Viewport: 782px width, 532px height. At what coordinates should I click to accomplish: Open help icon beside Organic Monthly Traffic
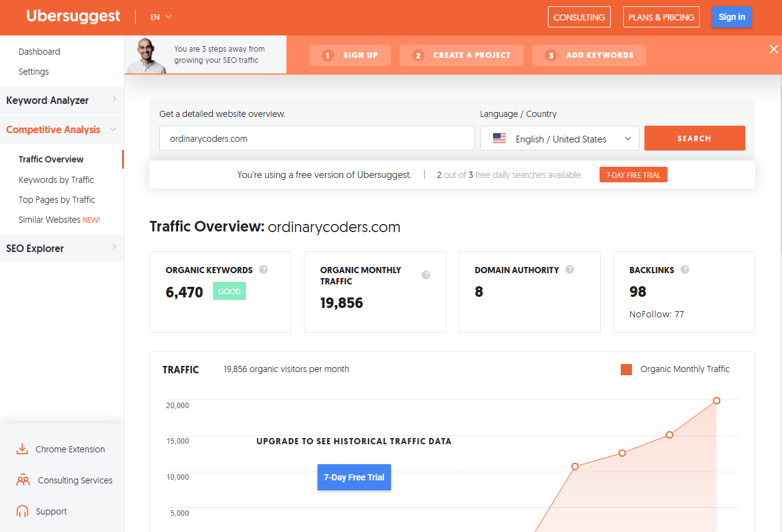(426, 275)
